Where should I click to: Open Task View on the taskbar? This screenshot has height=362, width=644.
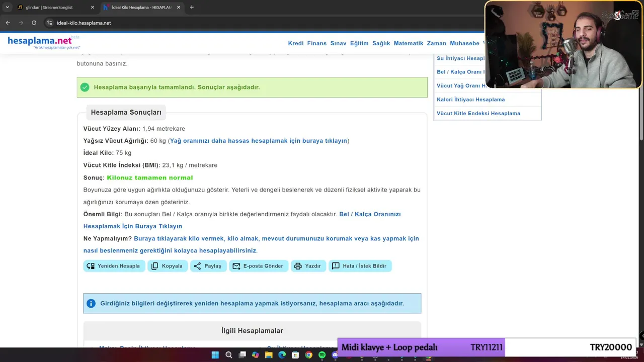click(x=242, y=355)
